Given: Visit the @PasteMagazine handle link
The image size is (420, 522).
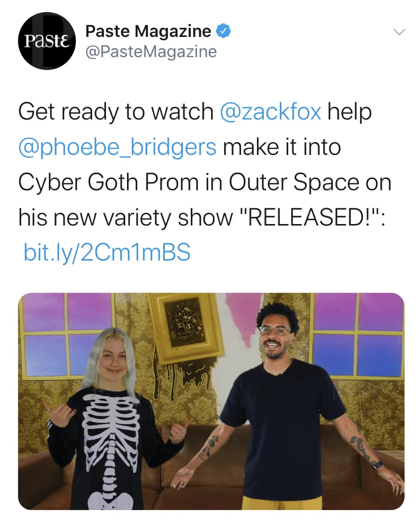Looking at the screenshot, I should coord(151,52).
